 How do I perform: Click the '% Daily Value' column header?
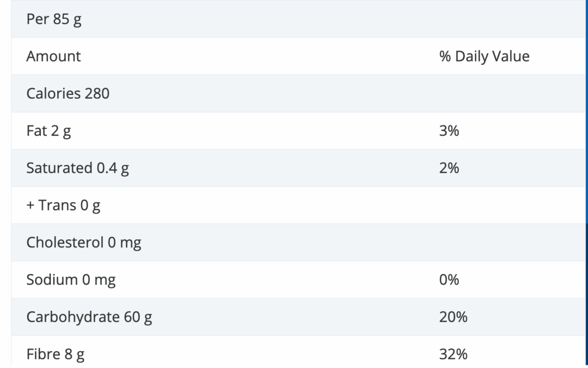(x=484, y=56)
